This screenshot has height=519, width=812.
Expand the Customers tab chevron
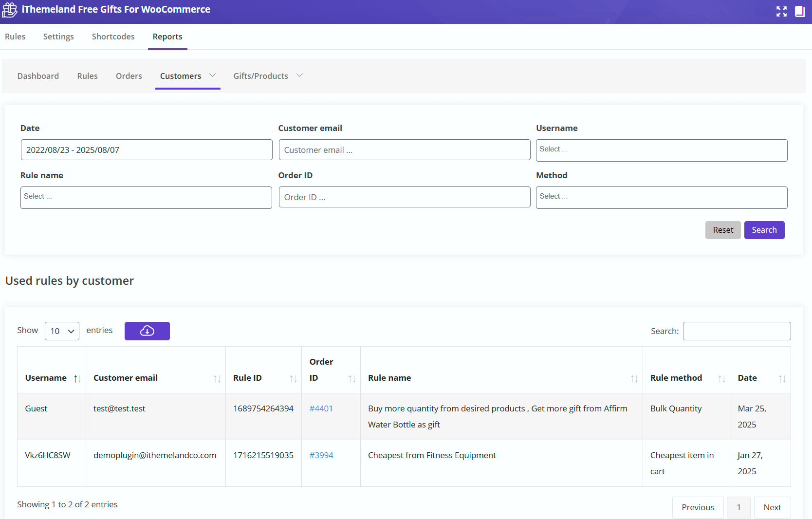click(212, 75)
